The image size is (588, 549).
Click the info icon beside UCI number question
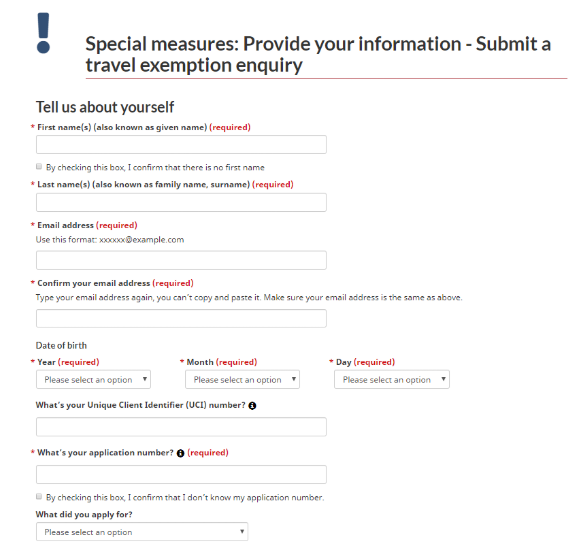[x=252, y=406]
